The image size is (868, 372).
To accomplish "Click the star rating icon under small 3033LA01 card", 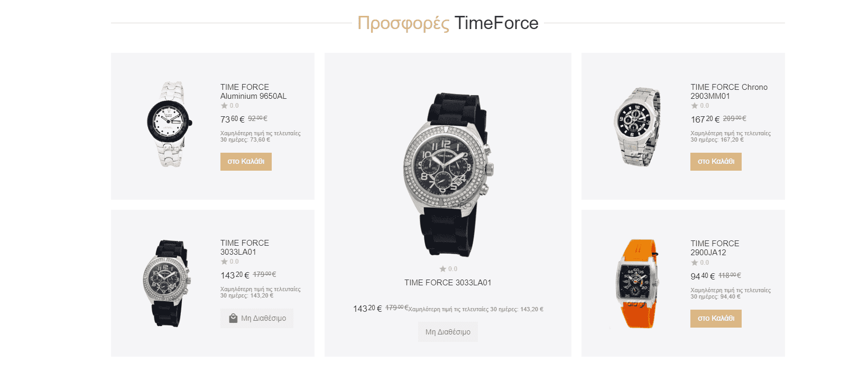I will pos(224,262).
